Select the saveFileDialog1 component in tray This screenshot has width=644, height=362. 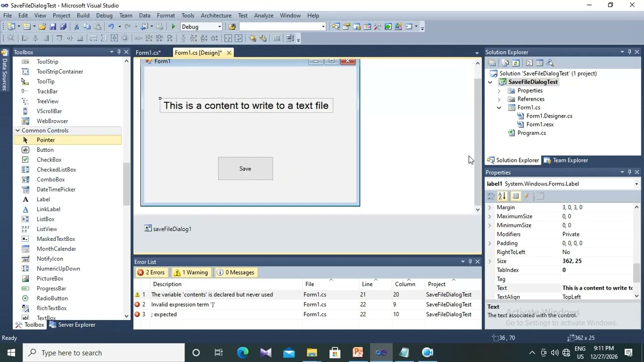click(x=168, y=229)
